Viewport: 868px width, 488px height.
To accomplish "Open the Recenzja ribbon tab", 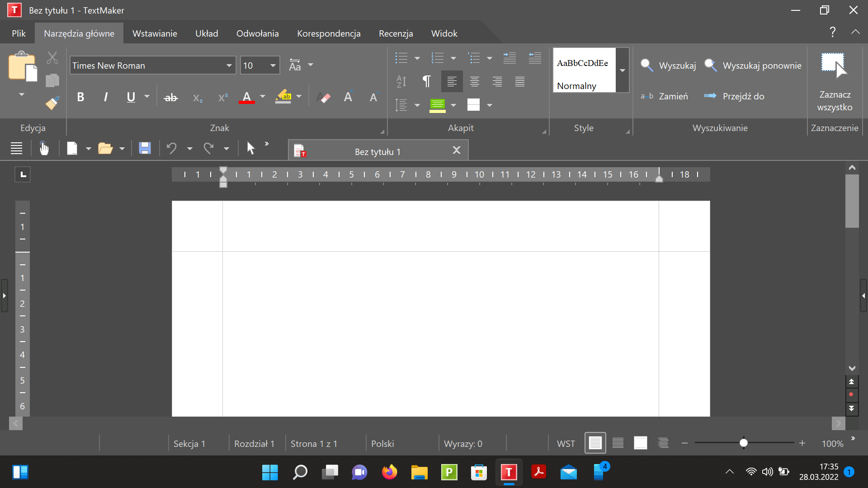I will coord(396,33).
